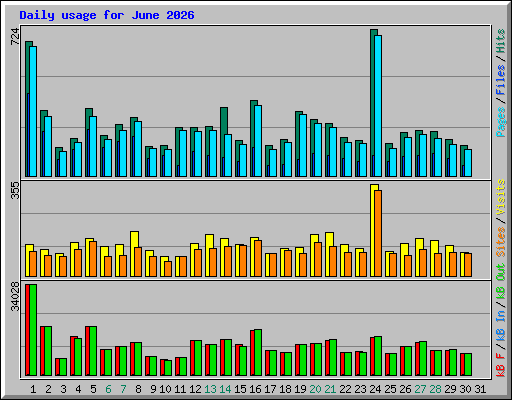Click the day 1 x-axis label
Screen dimensions: 512x400
pos(33,389)
